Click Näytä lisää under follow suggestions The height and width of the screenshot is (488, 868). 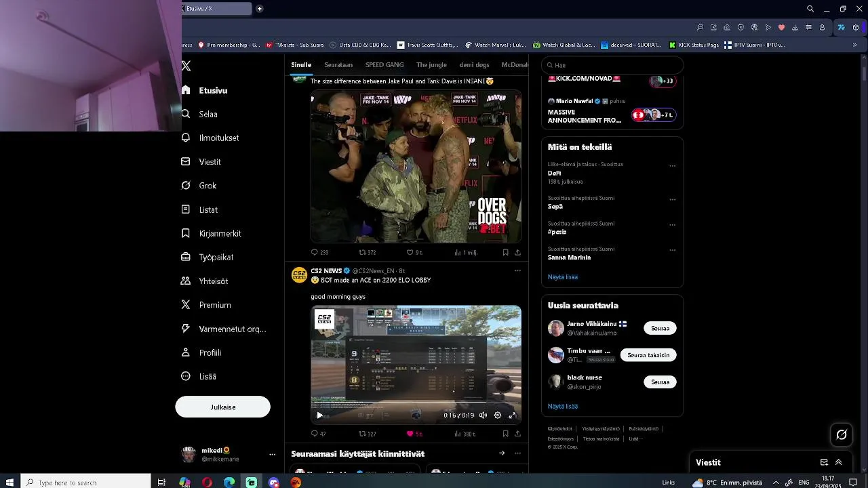[x=563, y=406]
